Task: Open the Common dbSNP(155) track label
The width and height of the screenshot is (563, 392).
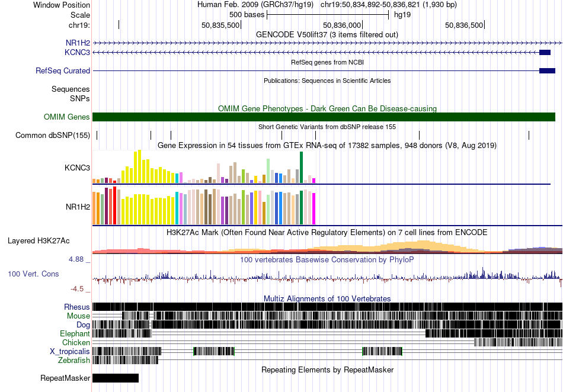Action: [53, 135]
